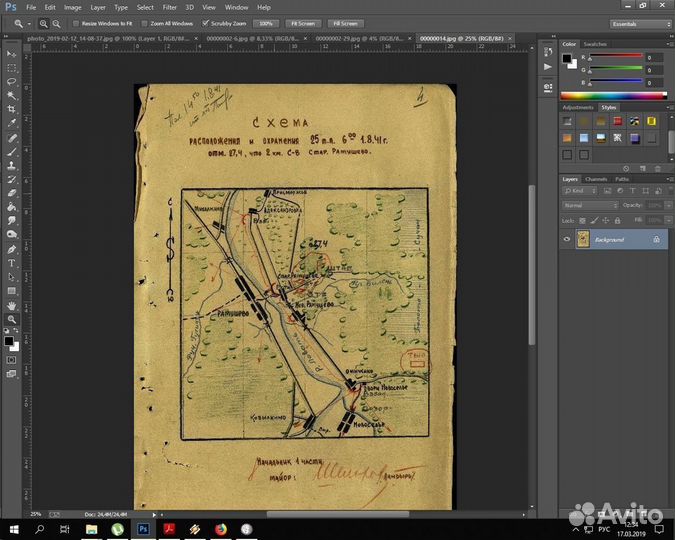Click Zoom Out icon in options bar
This screenshot has width=675, height=540.
(56, 24)
